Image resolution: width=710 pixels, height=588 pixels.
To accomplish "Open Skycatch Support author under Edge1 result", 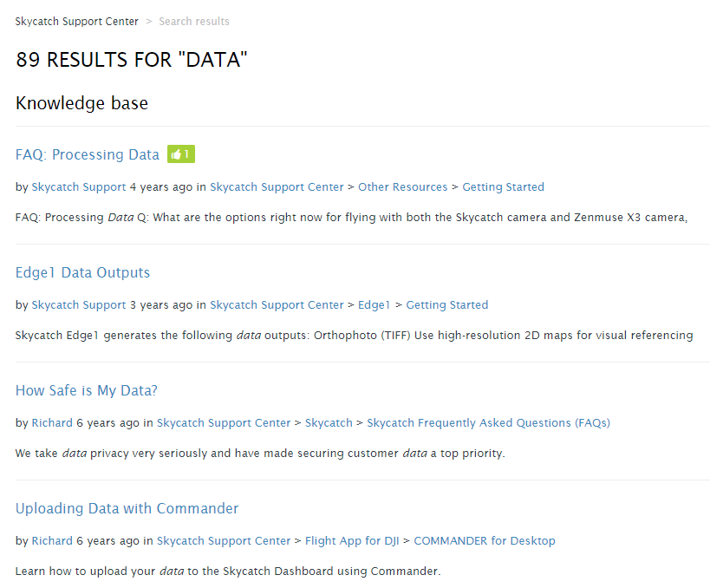I will [x=79, y=305].
